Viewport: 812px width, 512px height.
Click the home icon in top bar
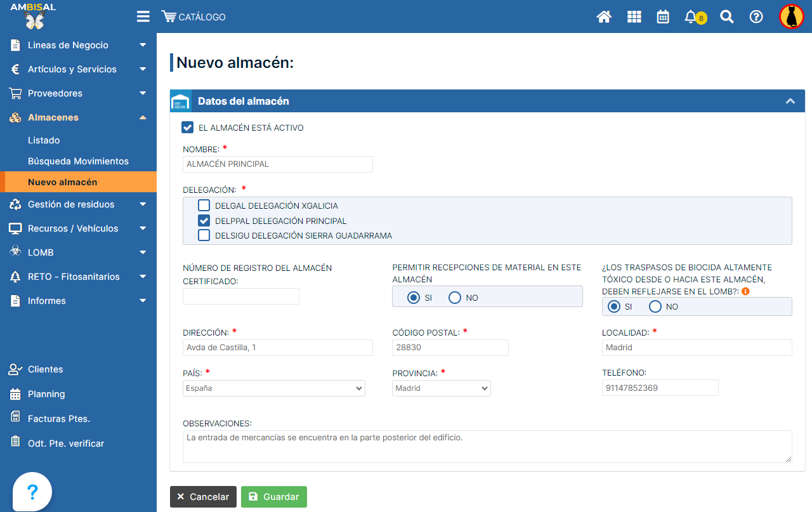coord(604,17)
